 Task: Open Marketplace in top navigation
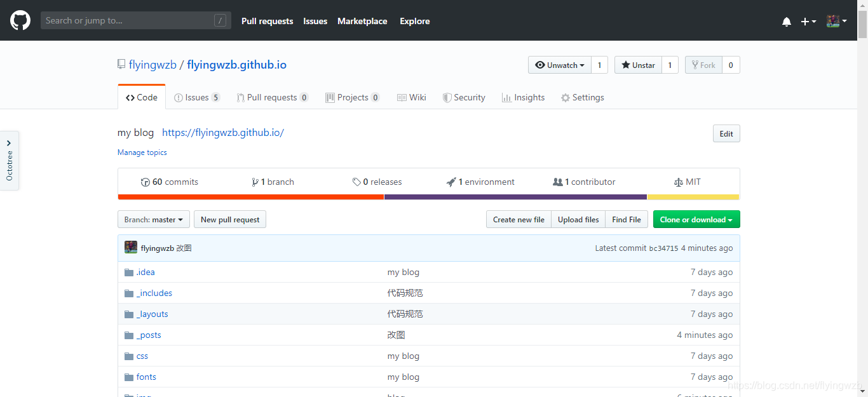click(362, 21)
